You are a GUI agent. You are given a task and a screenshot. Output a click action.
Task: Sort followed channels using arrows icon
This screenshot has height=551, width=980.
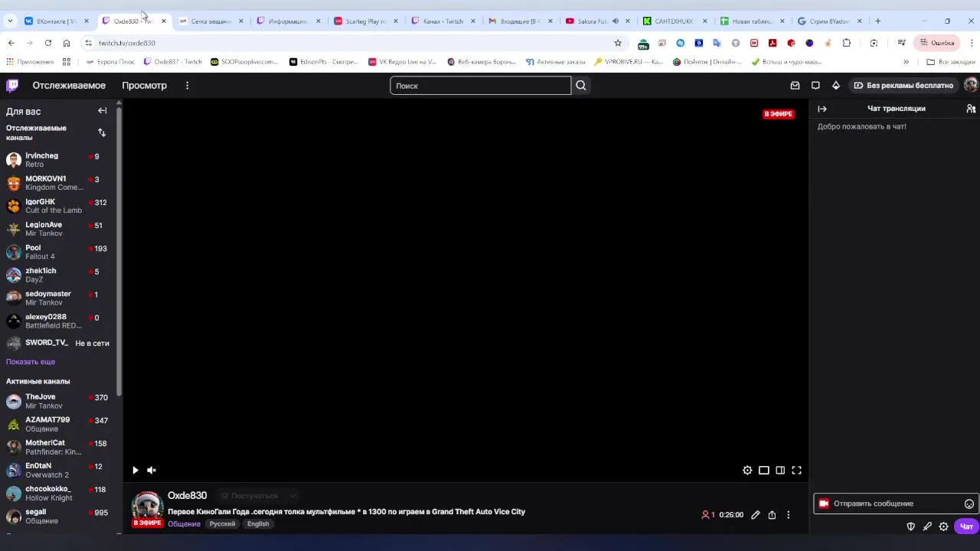102,132
